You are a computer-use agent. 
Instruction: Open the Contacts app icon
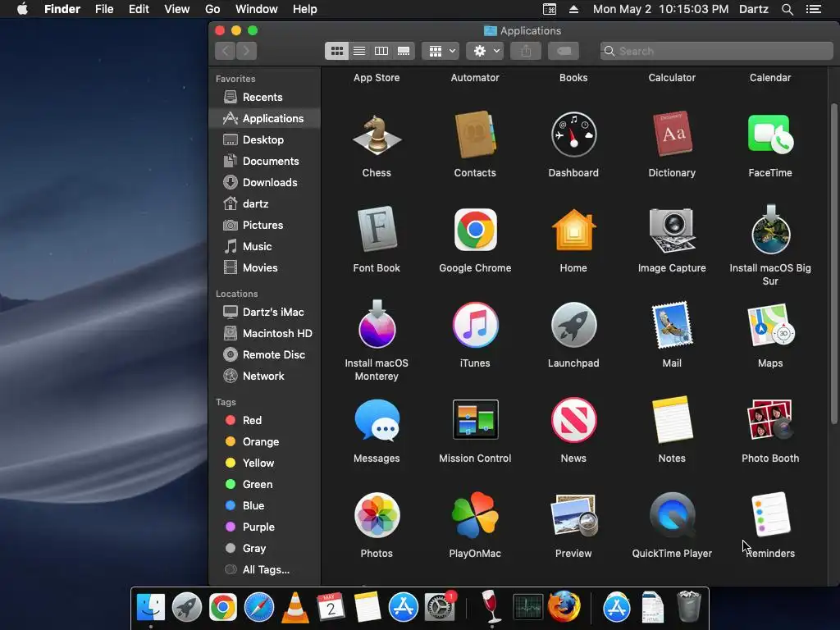tap(475, 135)
